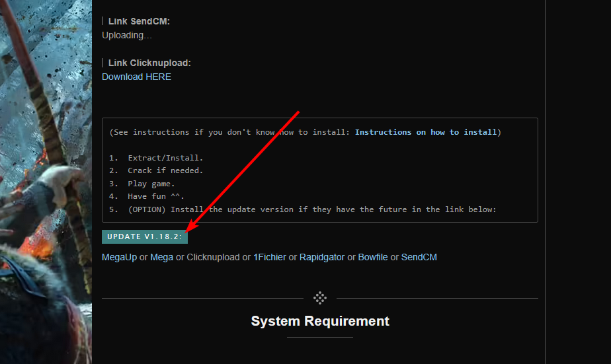Open Instructions on how to install link
This screenshot has width=611, height=364.
pyautogui.click(x=425, y=132)
